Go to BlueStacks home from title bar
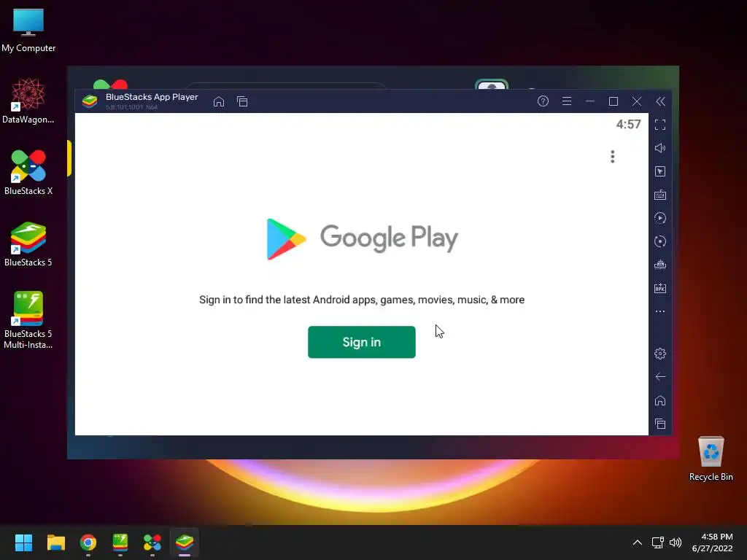 [x=219, y=101]
